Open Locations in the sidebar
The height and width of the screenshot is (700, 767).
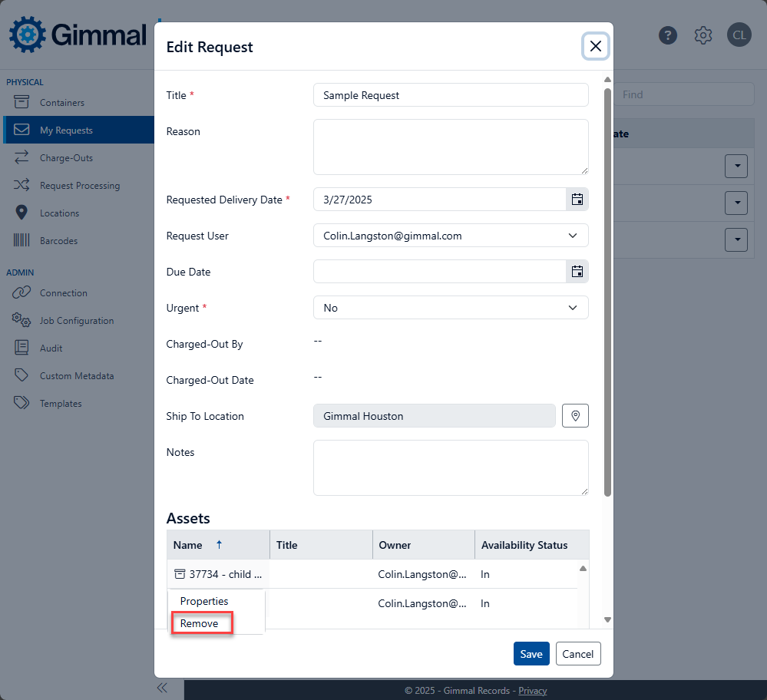[x=59, y=213]
